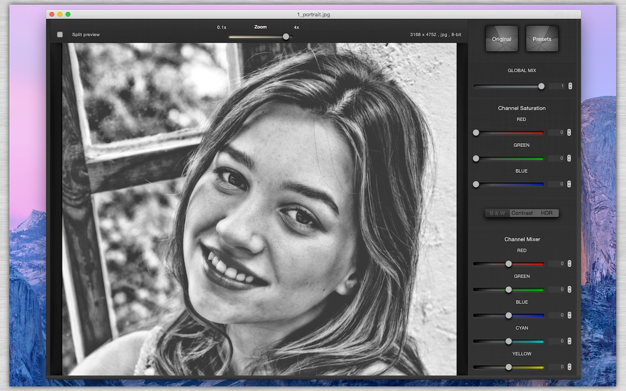Click the Global Mix value stepper
This screenshot has height=391, width=626.
(x=570, y=86)
